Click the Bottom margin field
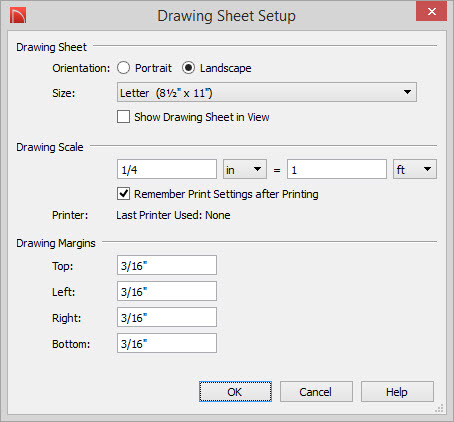Image resolution: width=454 pixels, height=422 pixels. [167, 343]
